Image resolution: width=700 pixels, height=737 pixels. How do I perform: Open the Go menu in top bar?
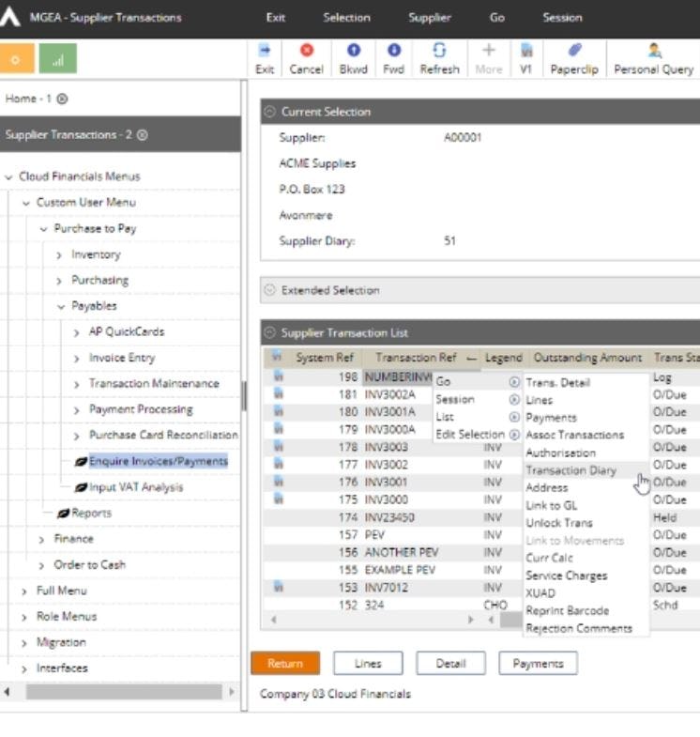(x=497, y=18)
